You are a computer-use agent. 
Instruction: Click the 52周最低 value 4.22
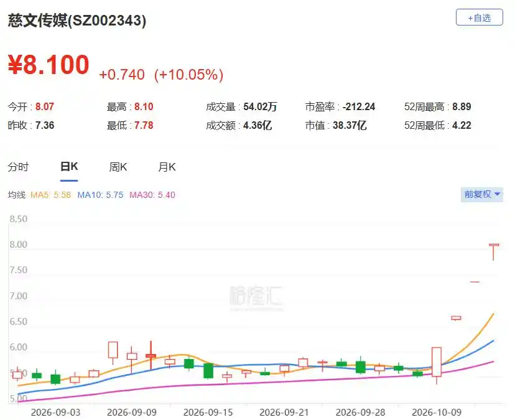[x=462, y=125]
